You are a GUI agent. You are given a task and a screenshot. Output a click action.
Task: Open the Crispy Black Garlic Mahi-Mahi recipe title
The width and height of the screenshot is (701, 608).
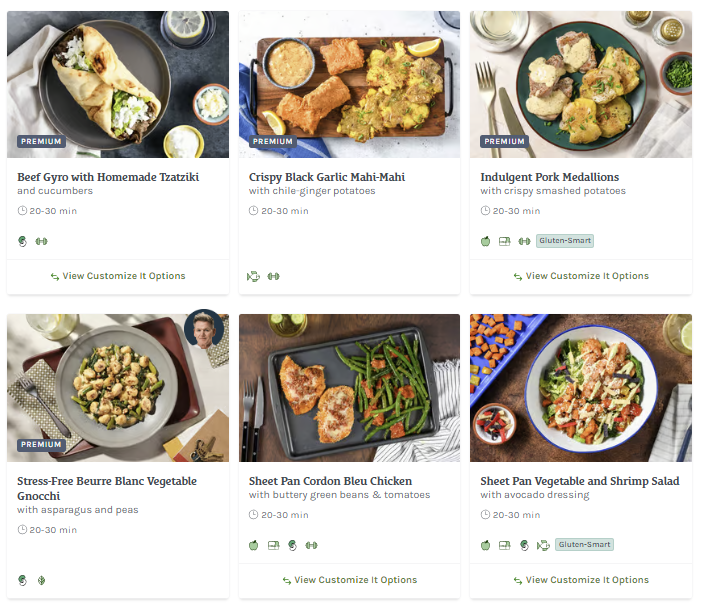click(327, 177)
